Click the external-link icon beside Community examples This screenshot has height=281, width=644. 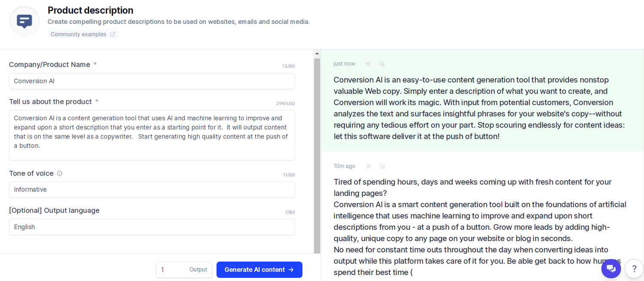(112, 34)
